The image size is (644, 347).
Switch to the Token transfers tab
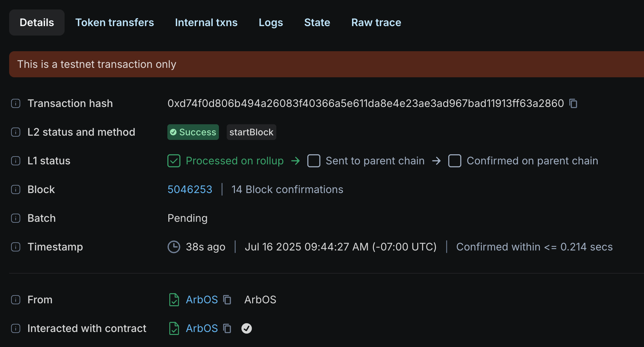point(115,23)
